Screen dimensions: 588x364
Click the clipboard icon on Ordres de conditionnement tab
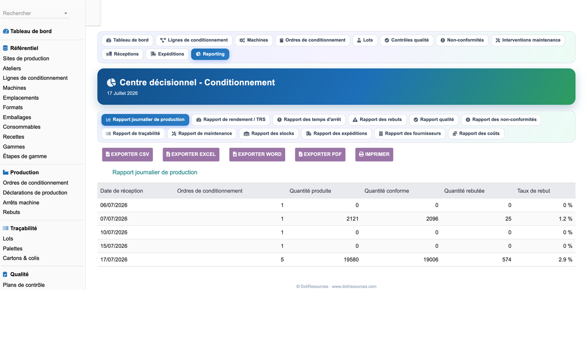[281, 40]
